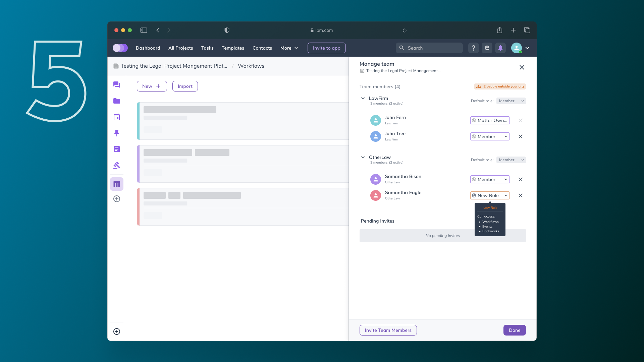The image size is (644, 362).
Task: Toggle the browser sidebar icon
Action: (144, 30)
